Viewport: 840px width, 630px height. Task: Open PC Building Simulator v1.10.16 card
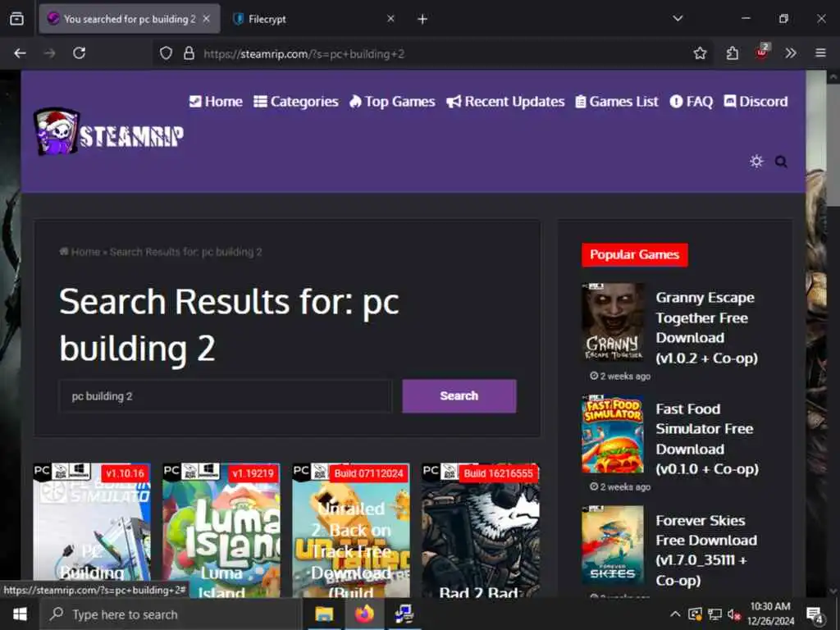(92, 531)
